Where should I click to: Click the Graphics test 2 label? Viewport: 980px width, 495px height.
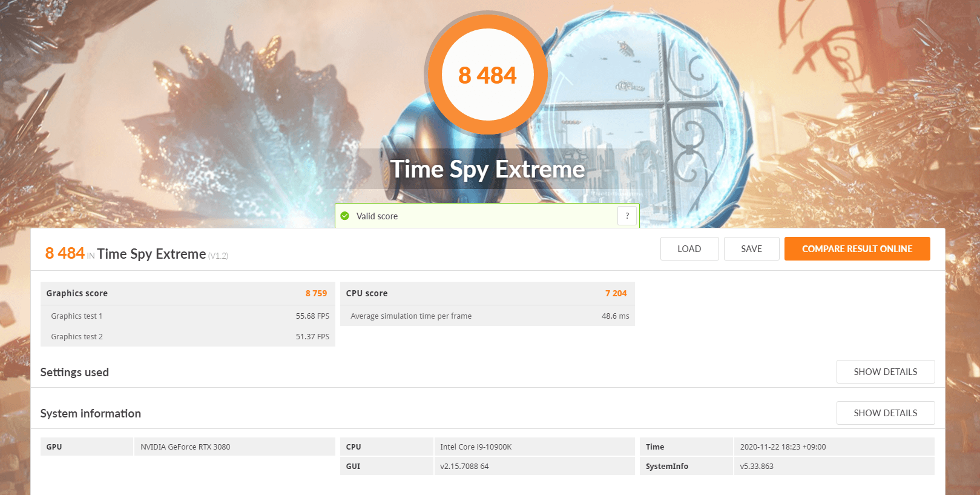(77, 337)
